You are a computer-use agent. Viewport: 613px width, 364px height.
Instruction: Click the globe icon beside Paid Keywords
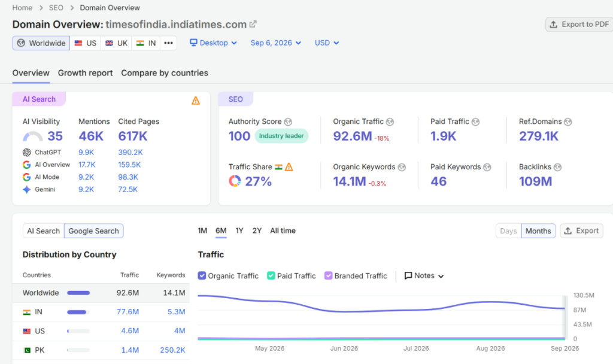point(487,168)
